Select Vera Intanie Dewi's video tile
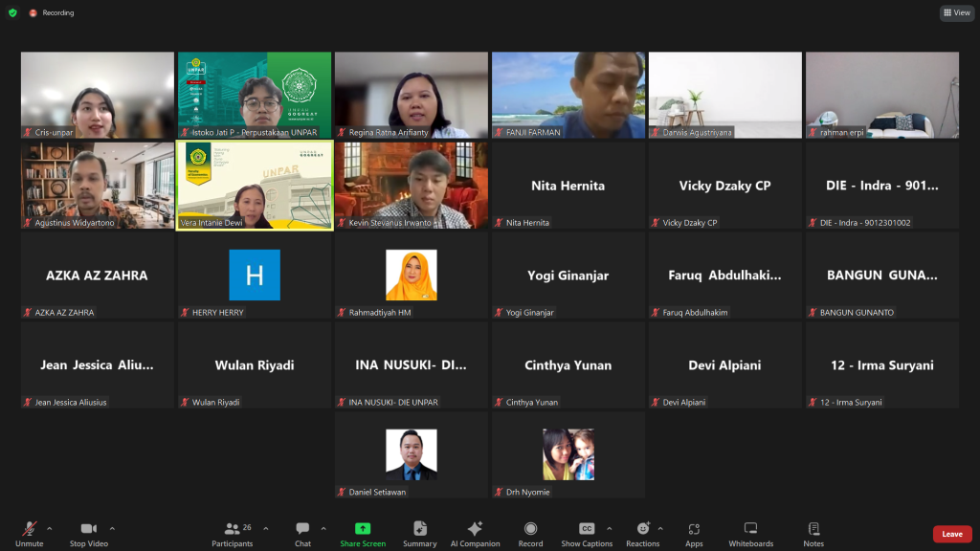 255,186
